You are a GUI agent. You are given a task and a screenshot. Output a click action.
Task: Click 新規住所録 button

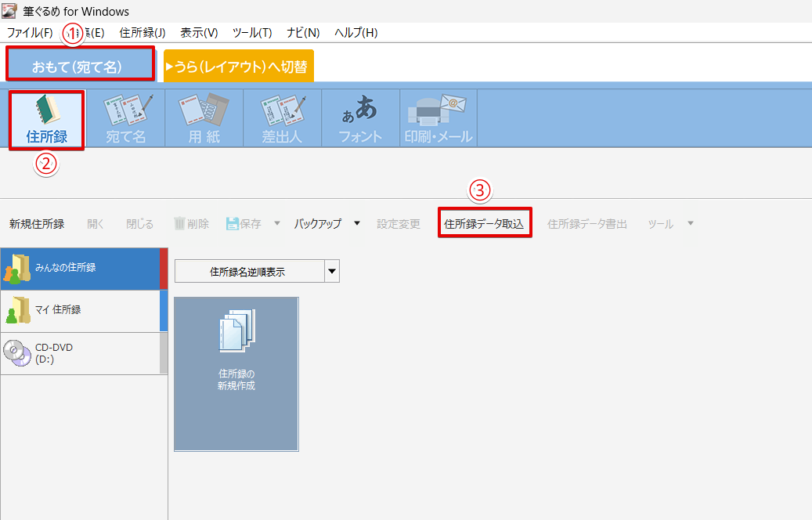pos(37,224)
